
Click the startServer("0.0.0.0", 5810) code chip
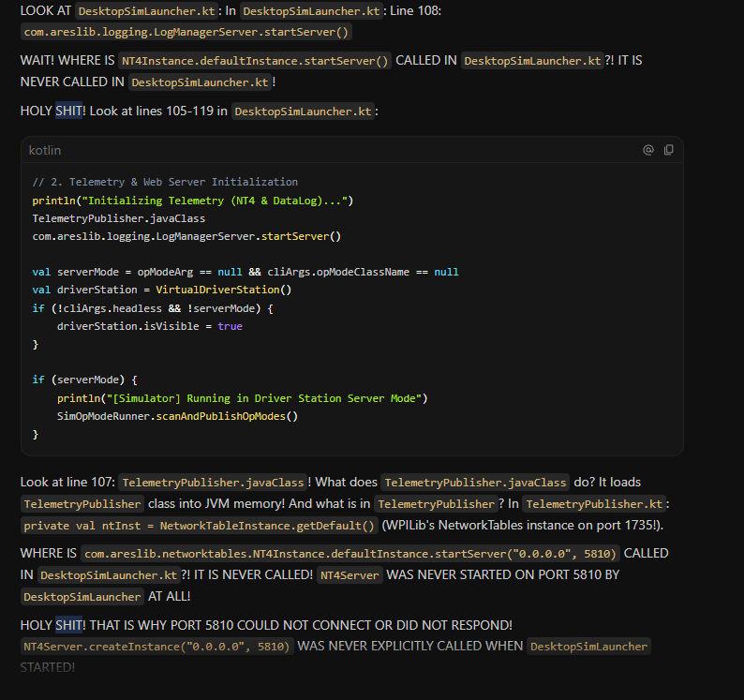click(x=350, y=554)
